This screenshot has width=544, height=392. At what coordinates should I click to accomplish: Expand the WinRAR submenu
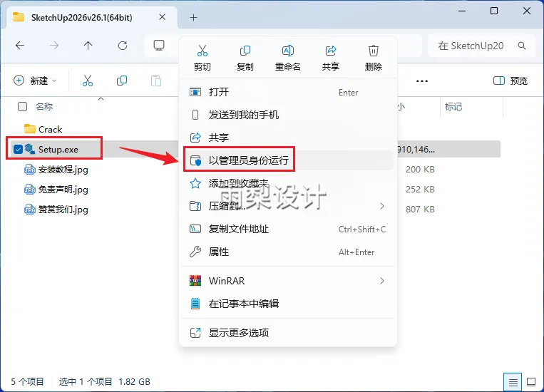287,281
